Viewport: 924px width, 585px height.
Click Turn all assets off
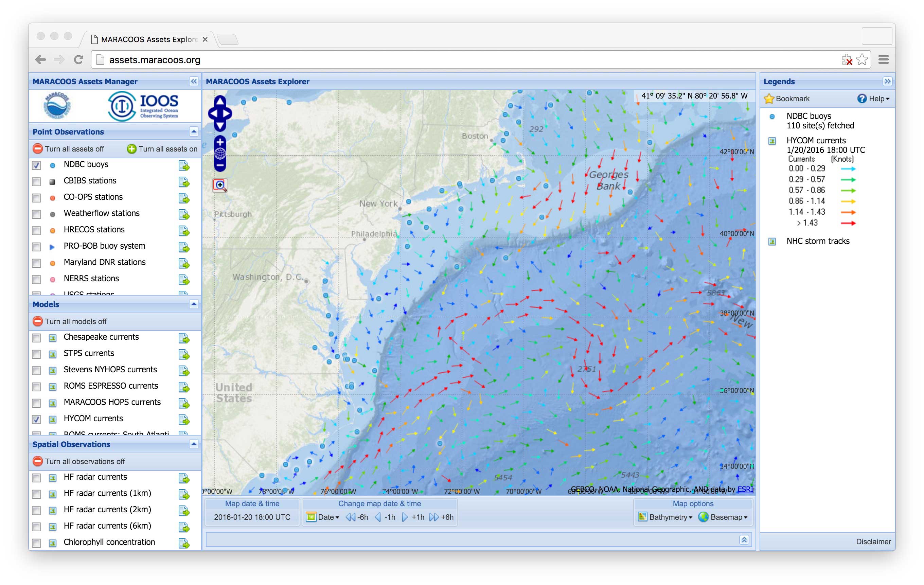tap(69, 148)
